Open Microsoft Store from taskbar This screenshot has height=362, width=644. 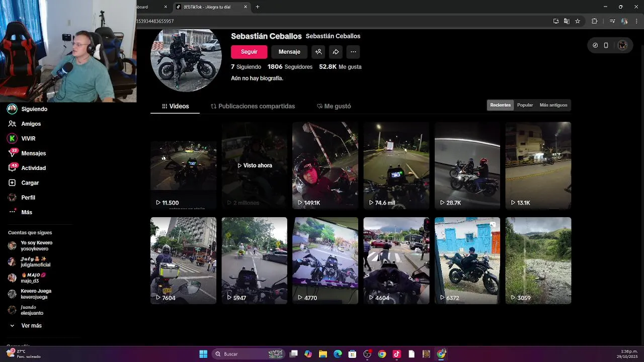[x=352, y=354]
